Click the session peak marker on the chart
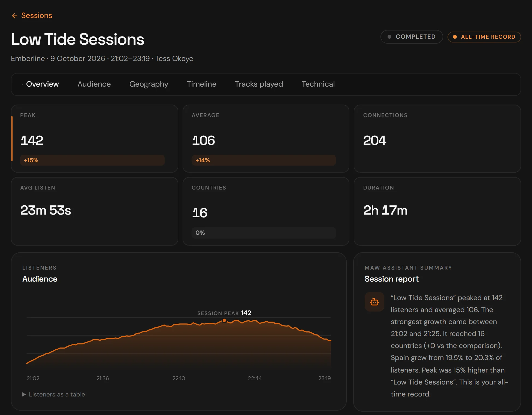This screenshot has width=532, height=415. [224, 321]
